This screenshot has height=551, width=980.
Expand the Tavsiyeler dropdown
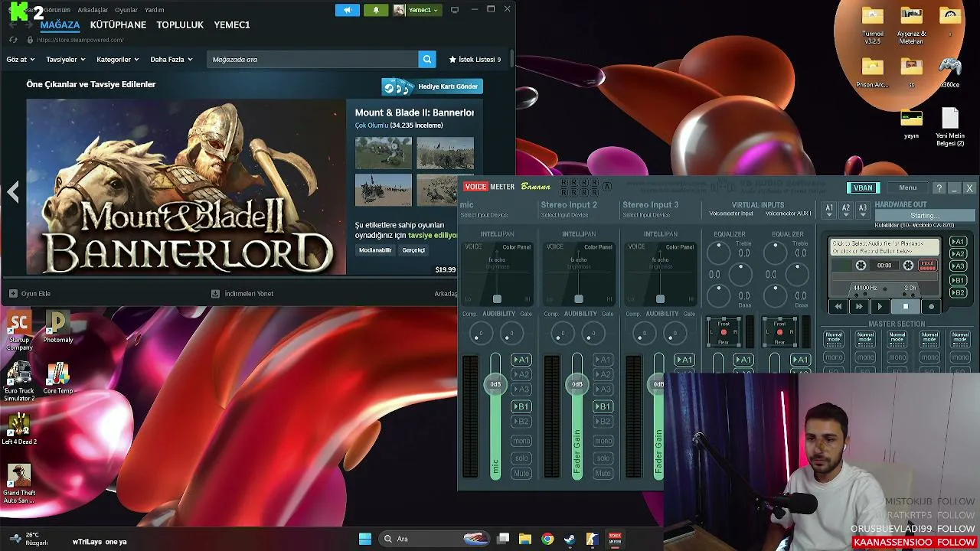[x=65, y=59]
